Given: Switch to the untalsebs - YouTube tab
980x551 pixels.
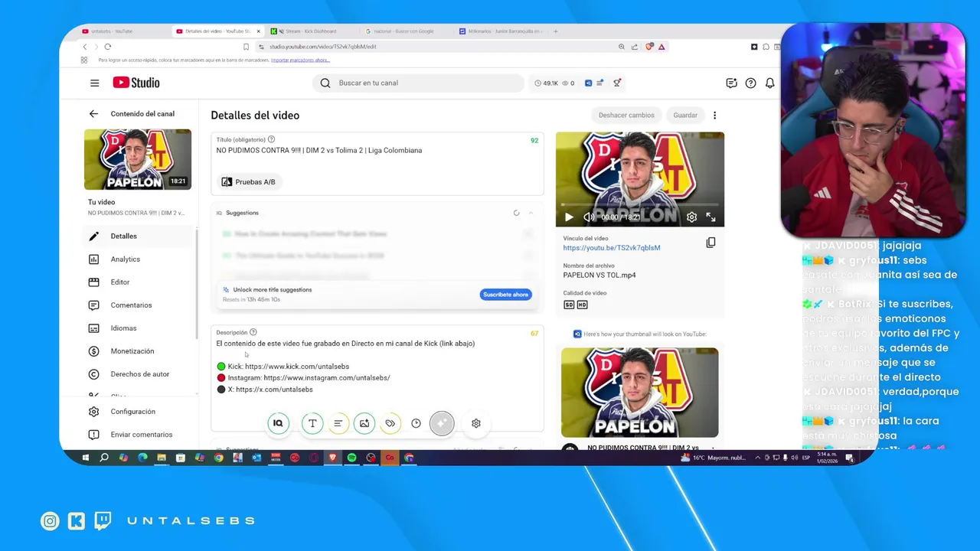Looking at the screenshot, I should pyautogui.click(x=122, y=31).
